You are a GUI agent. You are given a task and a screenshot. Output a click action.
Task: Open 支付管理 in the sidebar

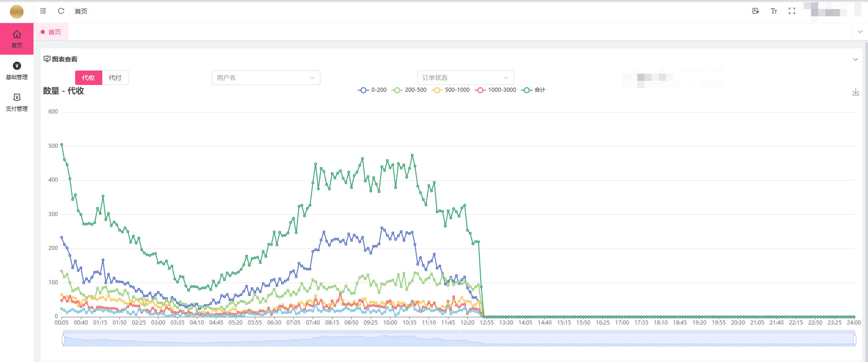(x=17, y=103)
